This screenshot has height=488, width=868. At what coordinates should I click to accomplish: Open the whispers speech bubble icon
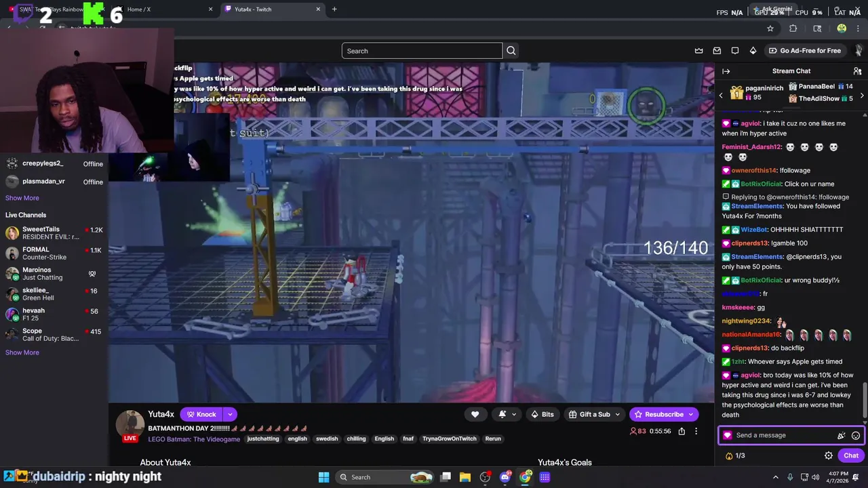click(735, 51)
